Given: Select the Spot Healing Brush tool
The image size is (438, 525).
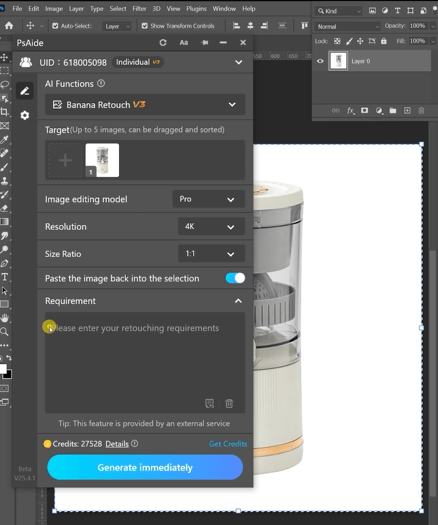Looking at the screenshot, I should [4, 153].
